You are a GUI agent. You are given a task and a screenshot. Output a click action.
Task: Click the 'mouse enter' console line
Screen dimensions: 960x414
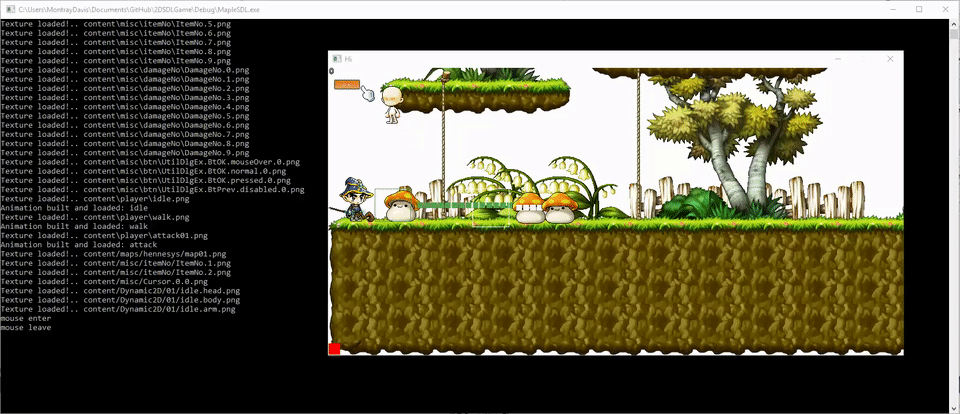coord(26,318)
